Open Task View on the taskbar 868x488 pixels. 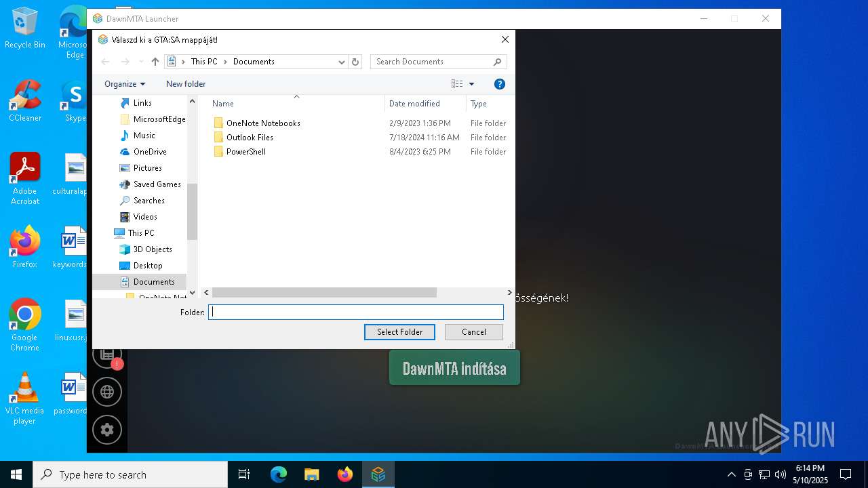244,474
